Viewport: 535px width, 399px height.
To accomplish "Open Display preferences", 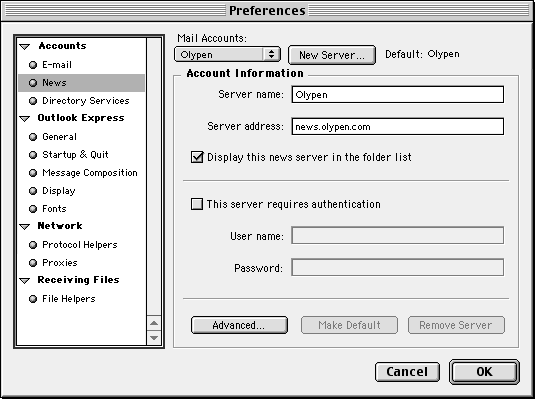I will (x=82, y=191).
